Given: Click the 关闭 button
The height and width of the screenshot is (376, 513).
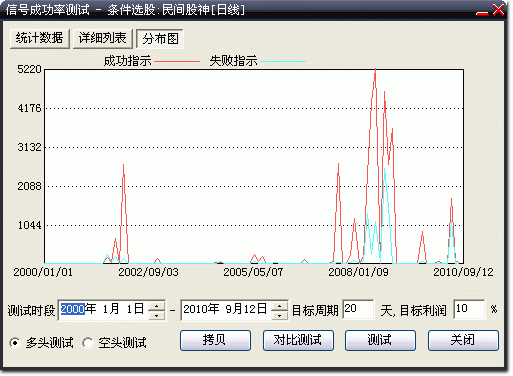Looking at the screenshot, I should [x=463, y=340].
